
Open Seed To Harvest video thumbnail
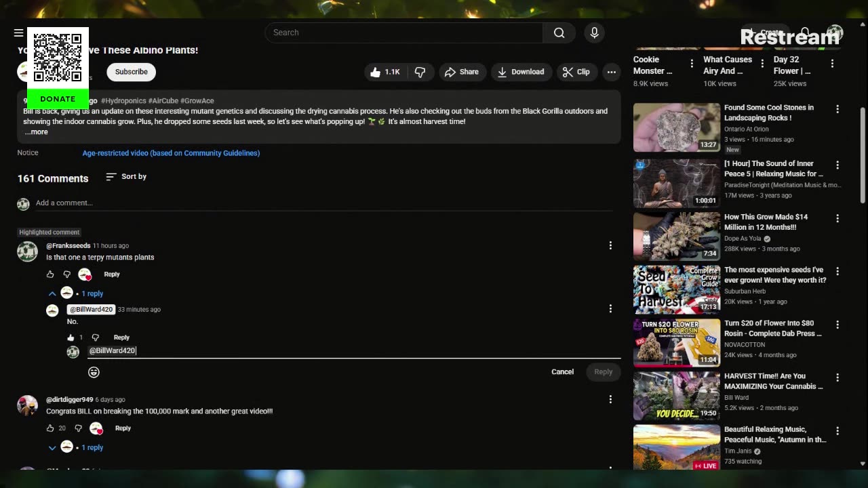point(677,289)
